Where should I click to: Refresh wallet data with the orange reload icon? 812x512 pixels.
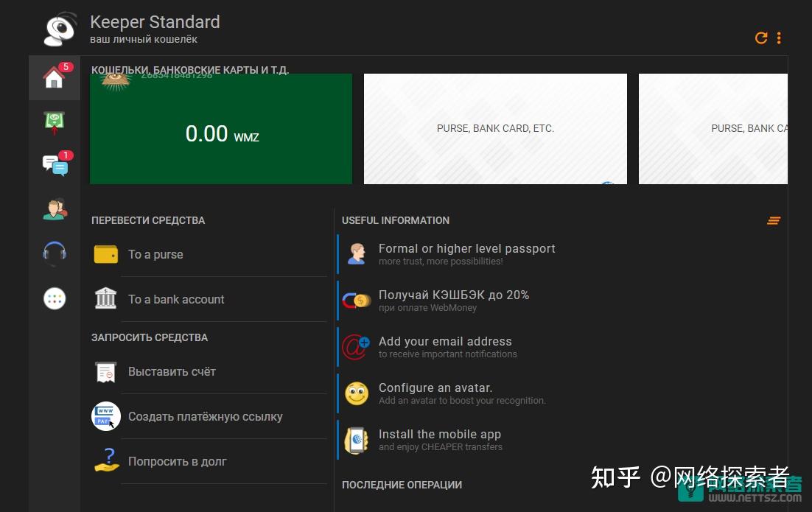pos(762,38)
